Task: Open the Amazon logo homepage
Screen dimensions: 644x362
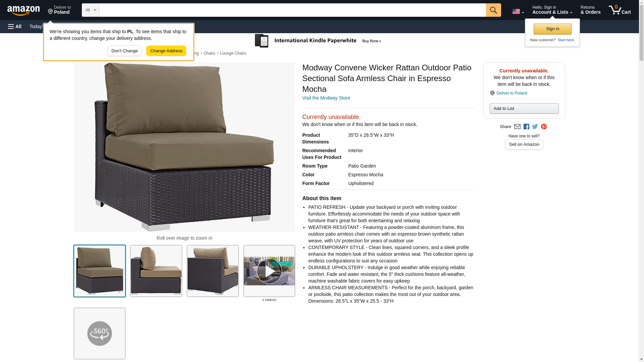Action: (x=23, y=10)
